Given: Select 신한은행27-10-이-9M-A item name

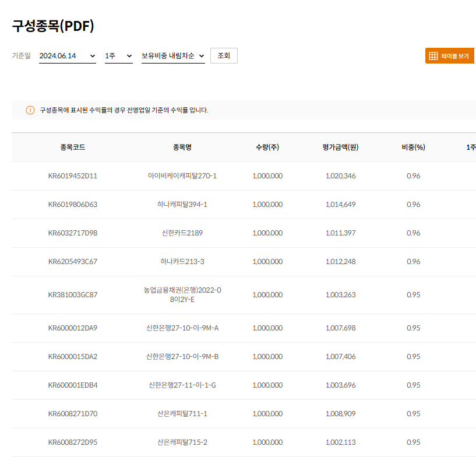Looking at the screenshot, I should 182,328.
